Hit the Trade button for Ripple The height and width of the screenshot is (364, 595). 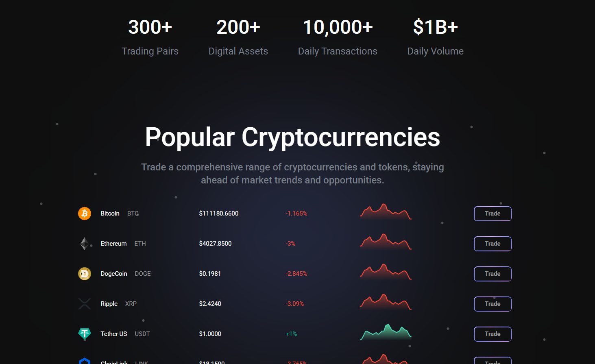493,304
